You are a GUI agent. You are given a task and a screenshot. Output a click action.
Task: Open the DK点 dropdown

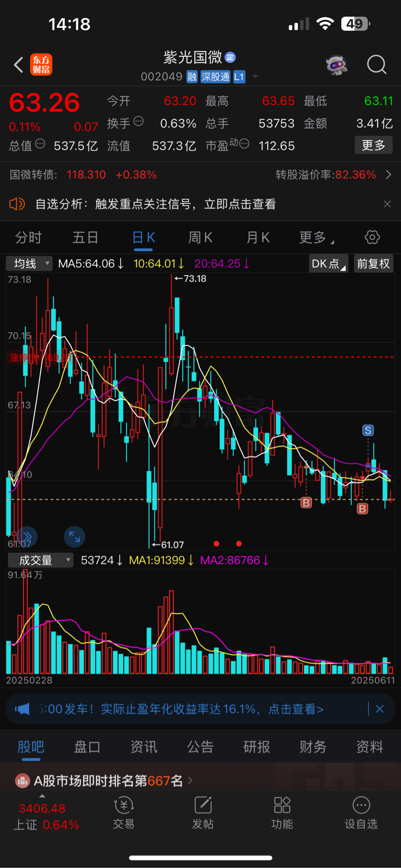(x=328, y=264)
